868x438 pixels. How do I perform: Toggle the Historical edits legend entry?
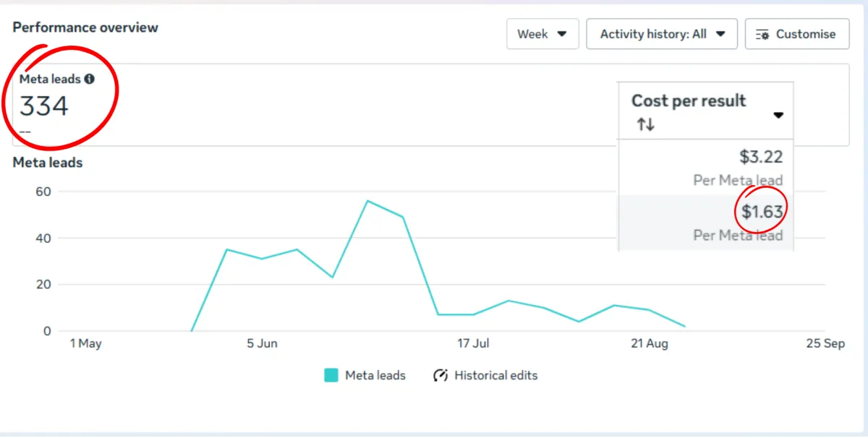tap(495, 376)
